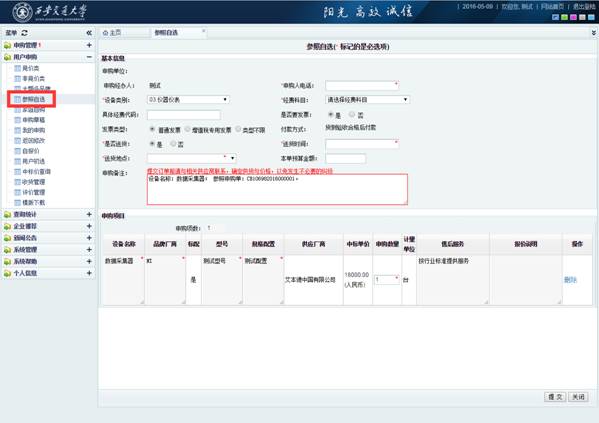Screen dimensions: 599x423
Task: Expand the 个人信息 menu section
Action: [89, 273]
